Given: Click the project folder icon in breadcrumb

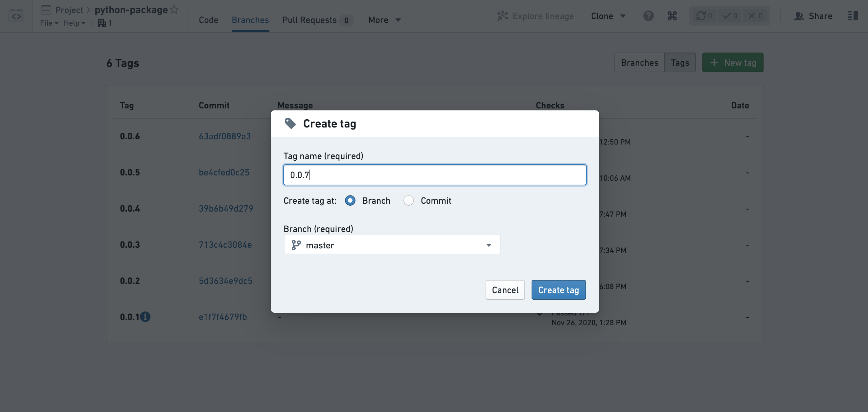Looking at the screenshot, I should (x=46, y=10).
